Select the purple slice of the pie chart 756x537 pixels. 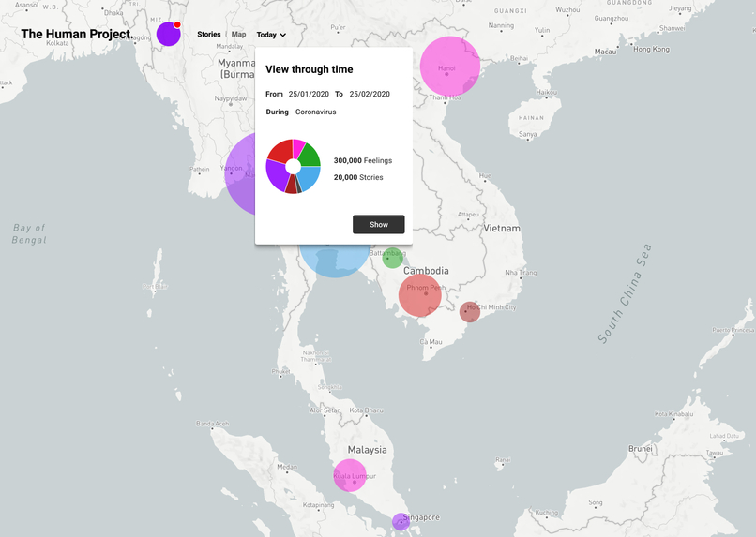pyautogui.click(x=276, y=175)
